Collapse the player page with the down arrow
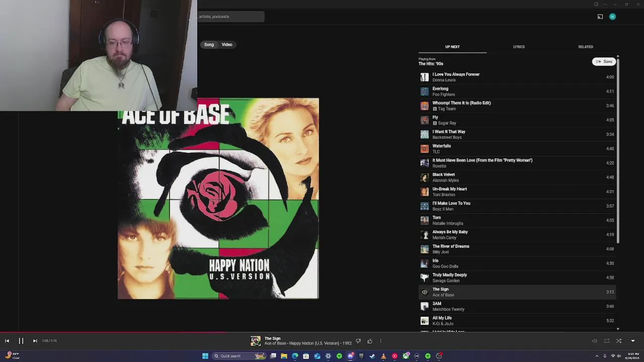Viewport: 644px width, 362px height. click(x=633, y=341)
